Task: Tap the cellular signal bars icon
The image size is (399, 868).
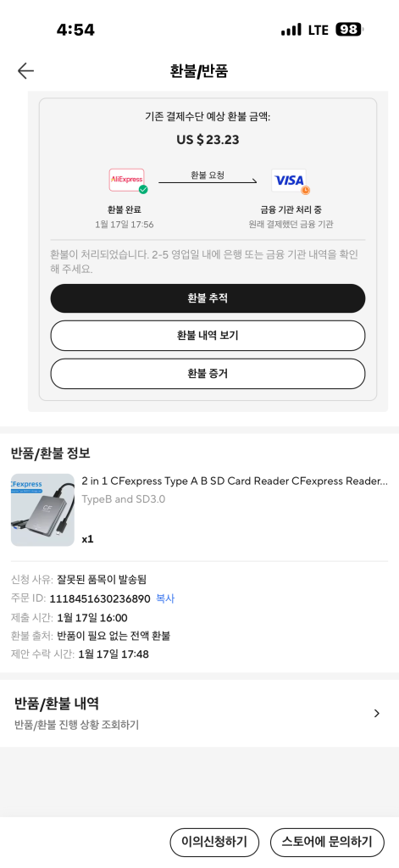Action: point(291,30)
